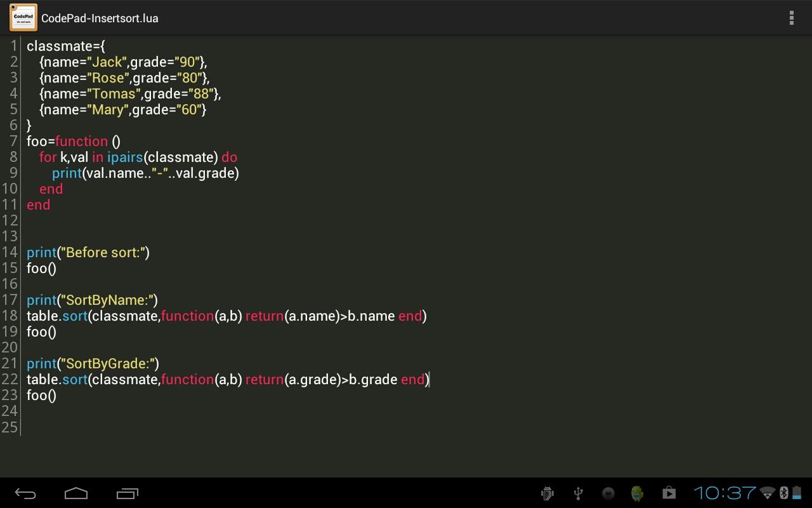Screen dimensions: 812x508
Task: Open the three-dot overflow menu
Action: tap(791, 18)
